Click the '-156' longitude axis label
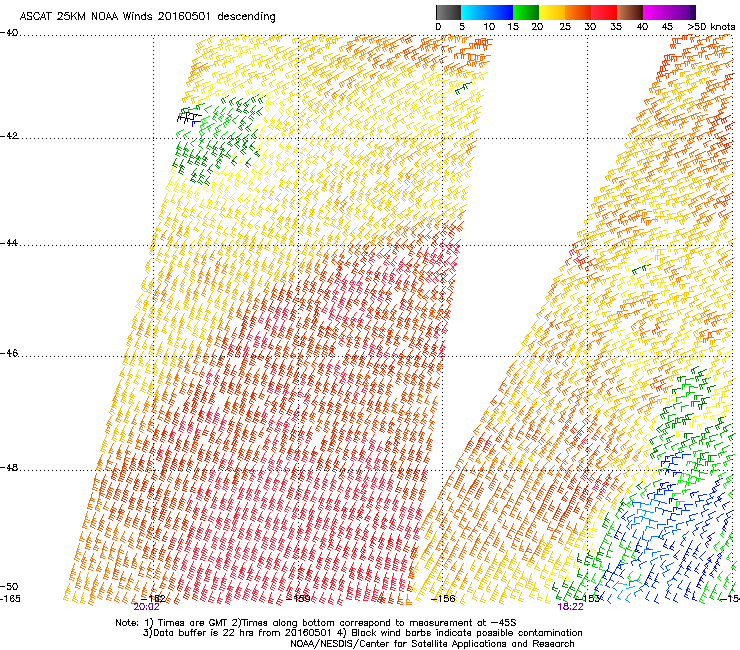This screenshot has width=740, height=650. click(443, 599)
